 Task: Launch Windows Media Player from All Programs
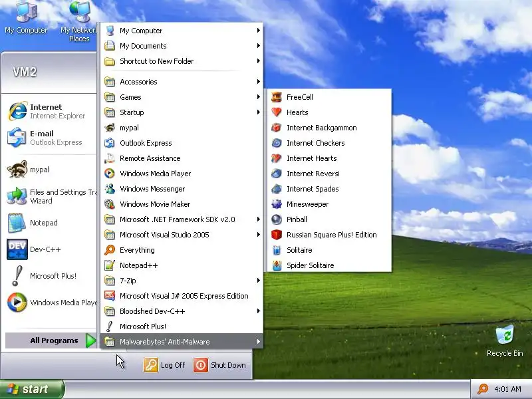point(182,174)
